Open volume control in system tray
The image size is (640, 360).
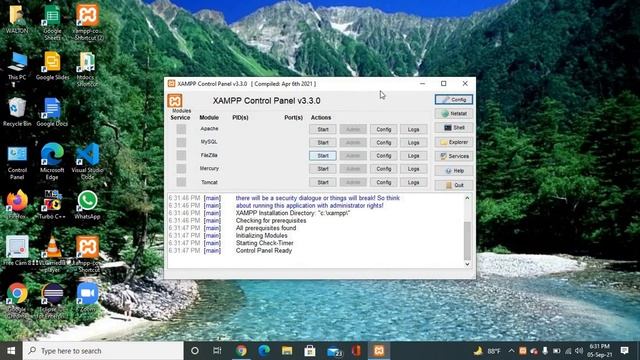[x=579, y=351]
